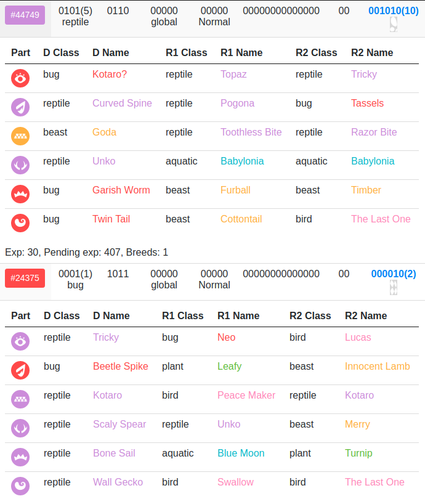Image resolution: width=425 pixels, height=504 pixels.
Task: Click the D Class header in second table
Action: [62, 315]
